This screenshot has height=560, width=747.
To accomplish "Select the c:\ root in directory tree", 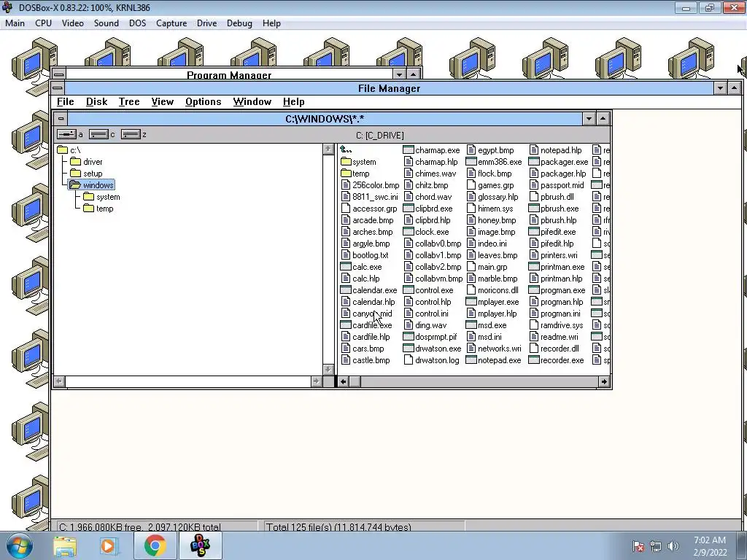I will pos(69,150).
